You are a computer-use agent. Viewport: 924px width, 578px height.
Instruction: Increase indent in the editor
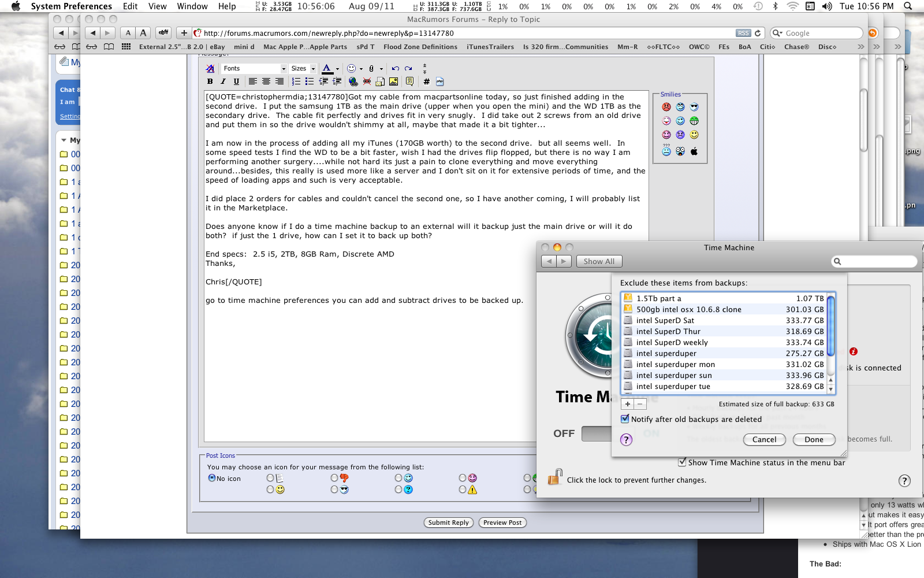pos(337,81)
